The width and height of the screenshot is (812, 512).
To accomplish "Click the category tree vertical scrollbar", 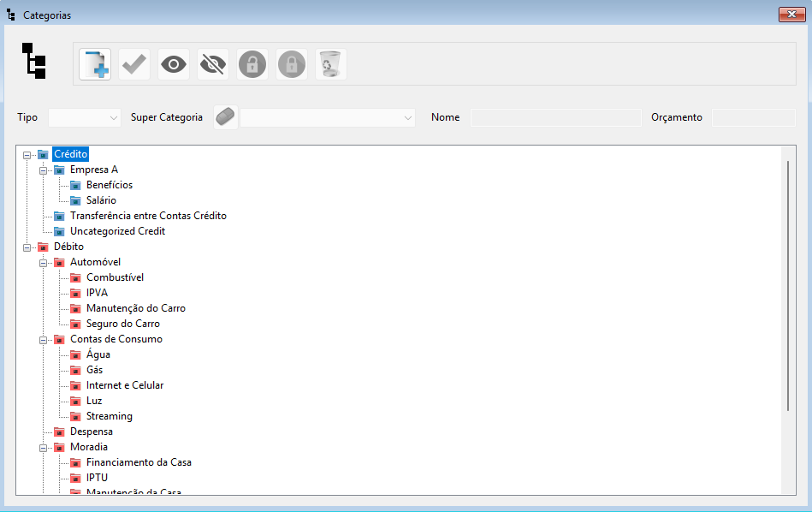I will pos(787,283).
